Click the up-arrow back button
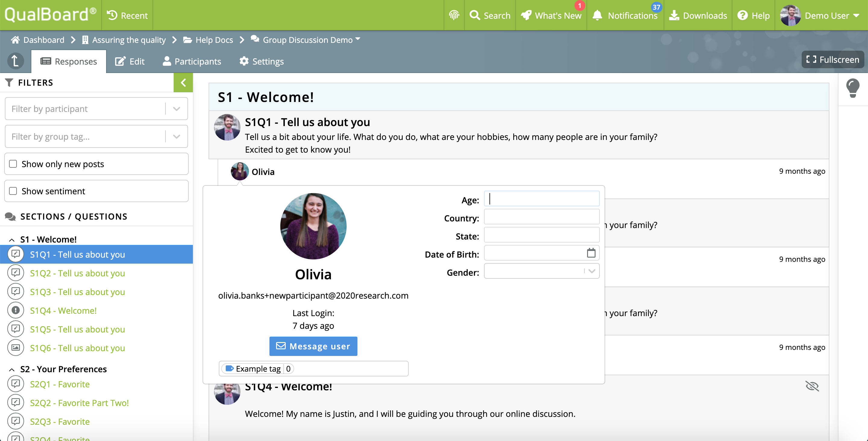 (x=15, y=61)
